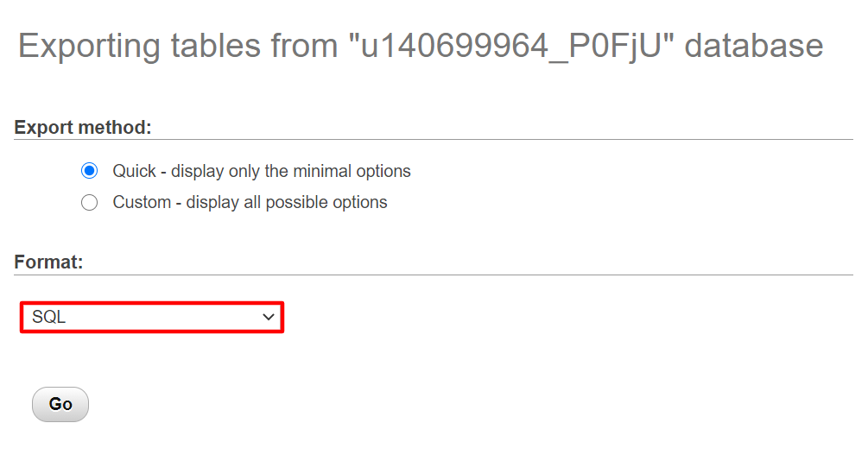Viewport: 868px width, 461px height.
Task: Select the Quick export method radio button
Action: click(x=89, y=171)
